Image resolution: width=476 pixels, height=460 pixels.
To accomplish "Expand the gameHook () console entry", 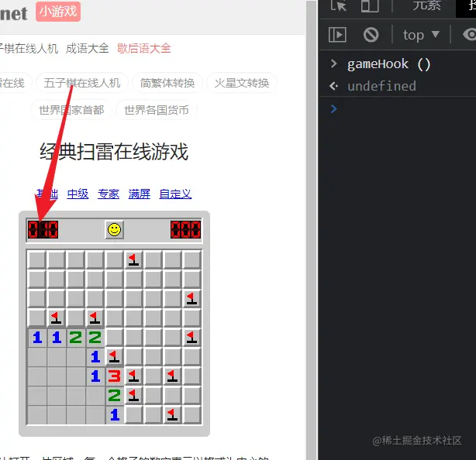I will click(x=334, y=64).
